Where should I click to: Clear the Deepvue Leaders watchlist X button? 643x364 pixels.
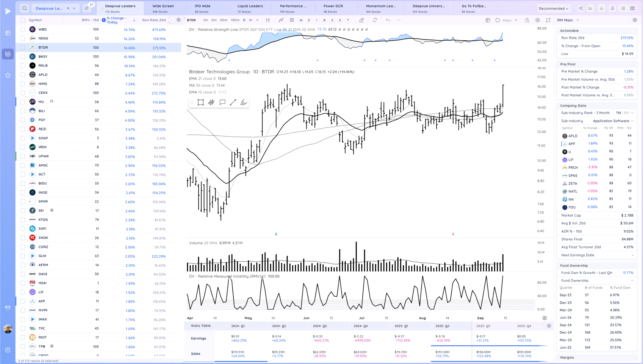(x=68, y=8)
